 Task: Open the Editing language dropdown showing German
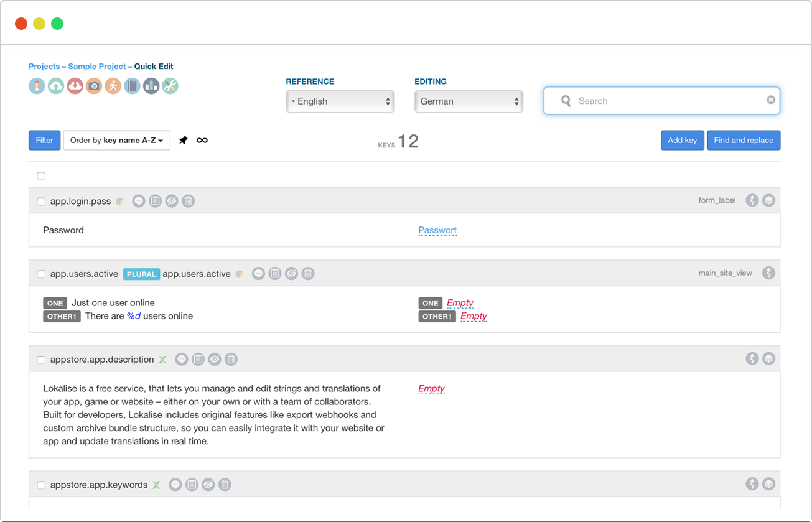pos(469,101)
